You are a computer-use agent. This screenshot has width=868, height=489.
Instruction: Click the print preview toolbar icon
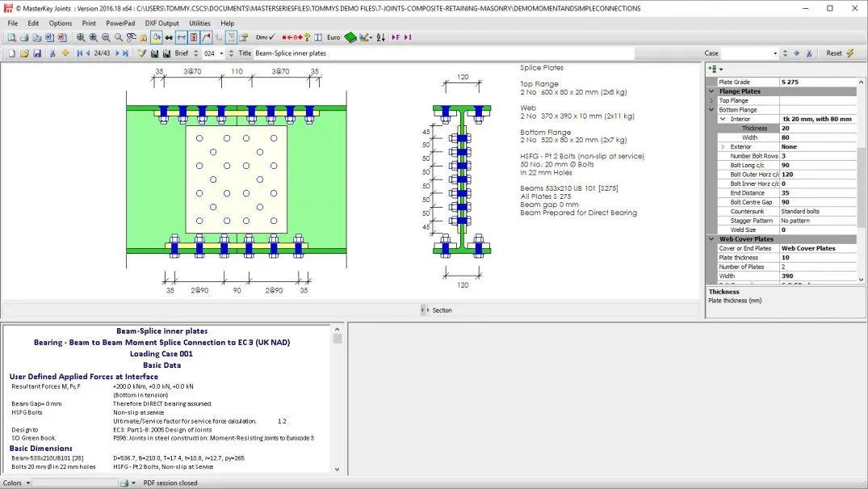pos(11,37)
